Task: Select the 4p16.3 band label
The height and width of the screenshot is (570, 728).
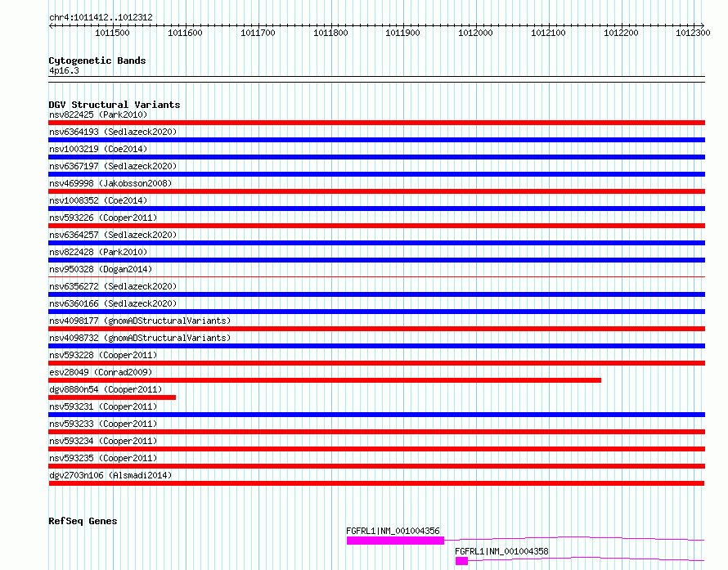Action: click(64, 70)
